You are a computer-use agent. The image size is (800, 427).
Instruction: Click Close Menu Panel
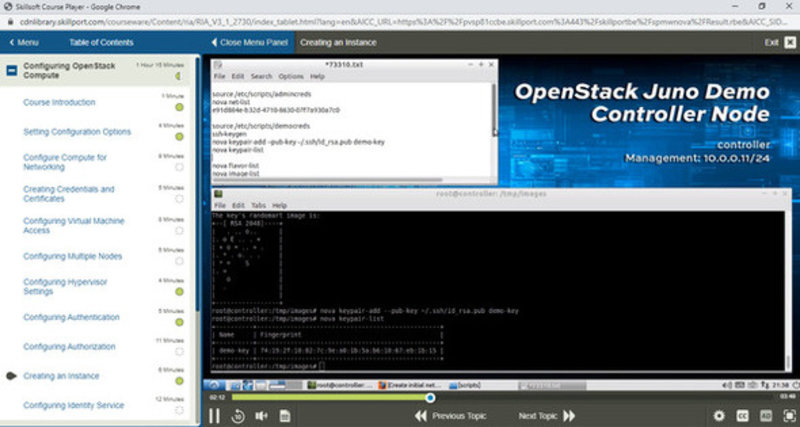point(249,42)
